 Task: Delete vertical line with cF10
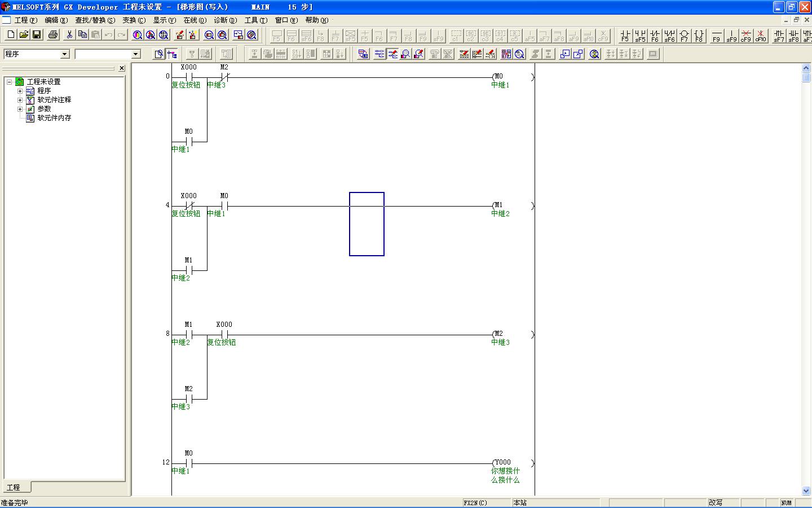(761, 36)
